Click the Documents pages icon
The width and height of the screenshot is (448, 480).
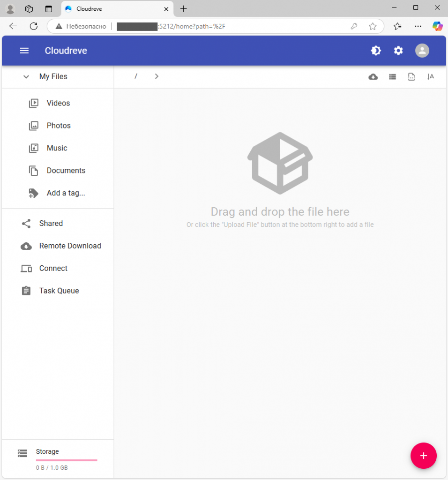33,171
